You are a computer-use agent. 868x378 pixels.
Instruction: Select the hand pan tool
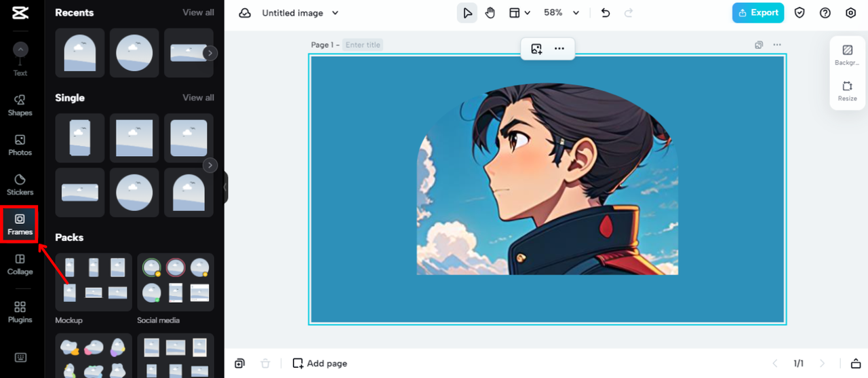coord(491,13)
